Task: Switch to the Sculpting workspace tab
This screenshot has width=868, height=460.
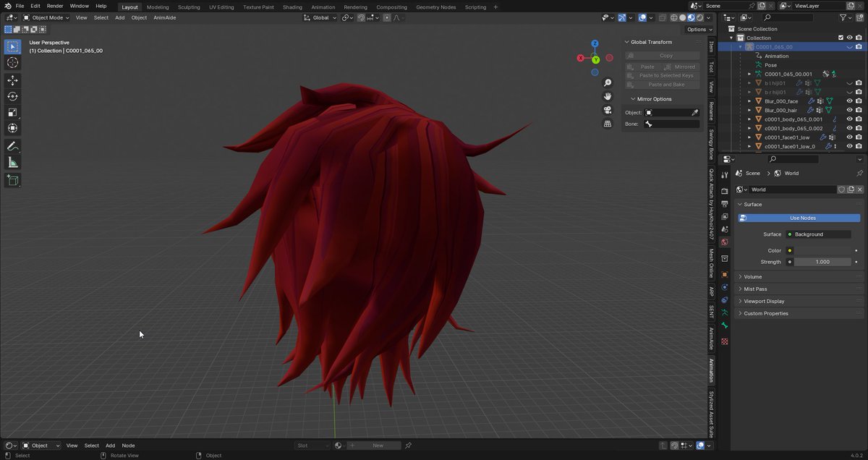Action: coord(189,7)
